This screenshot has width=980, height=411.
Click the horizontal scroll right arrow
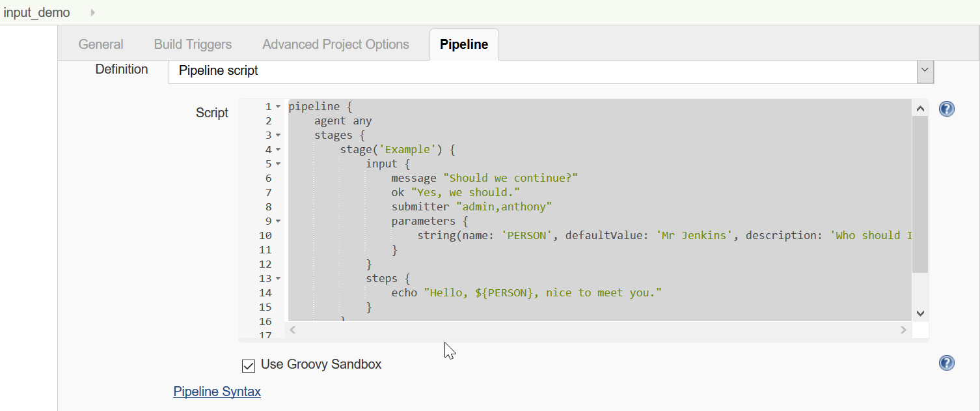(903, 330)
